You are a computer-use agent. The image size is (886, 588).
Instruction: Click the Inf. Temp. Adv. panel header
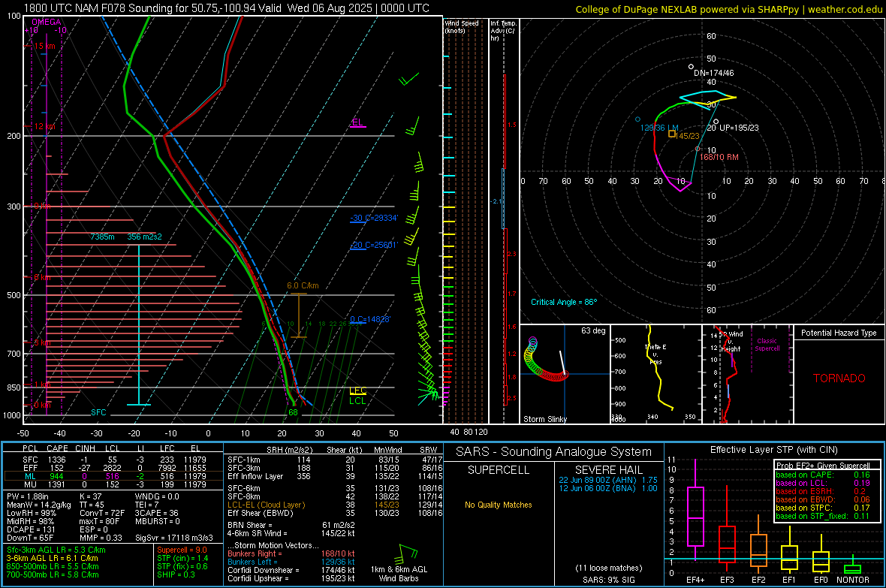pyautogui.click(x=503, y=31)
